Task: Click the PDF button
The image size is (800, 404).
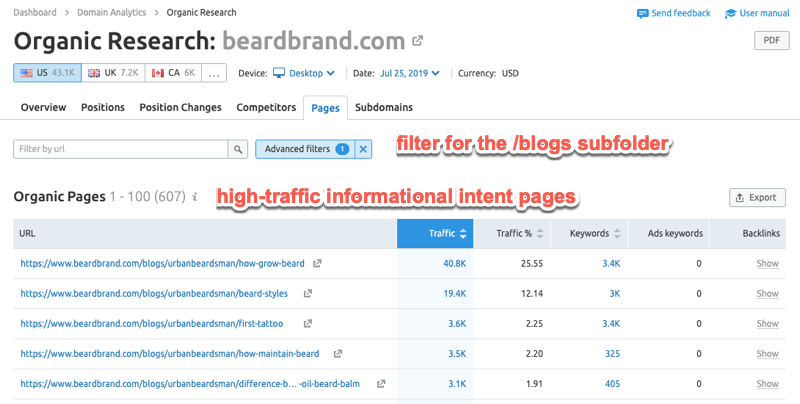Action: pyautogui.click(x=771, y=40)
